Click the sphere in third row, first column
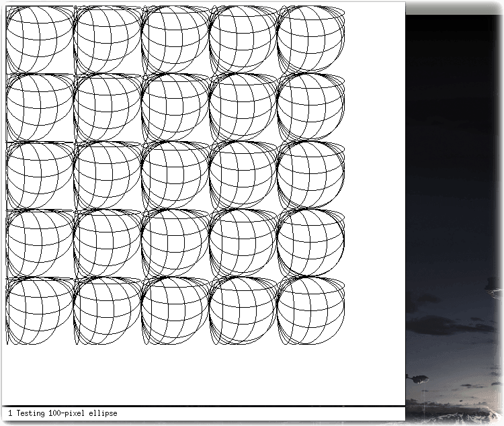The width and height of the screenshot is (504, 426). coord(40,175)
